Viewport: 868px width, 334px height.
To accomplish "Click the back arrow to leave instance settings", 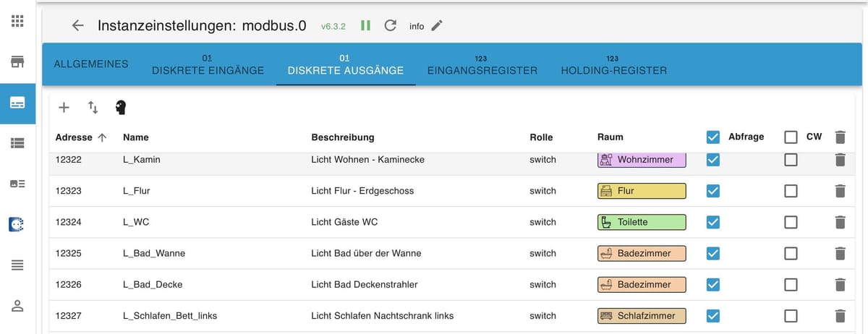I will 78,26.
